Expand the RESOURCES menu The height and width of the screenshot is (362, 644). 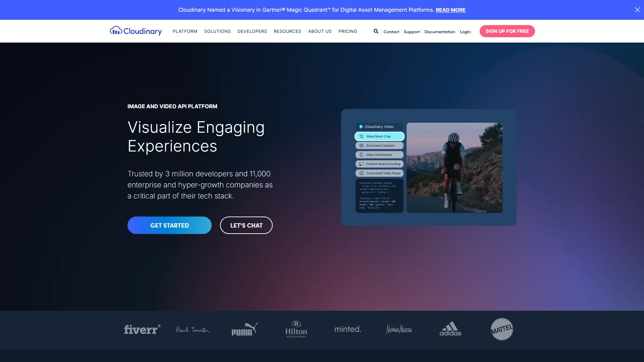click(x=287, y=31)
